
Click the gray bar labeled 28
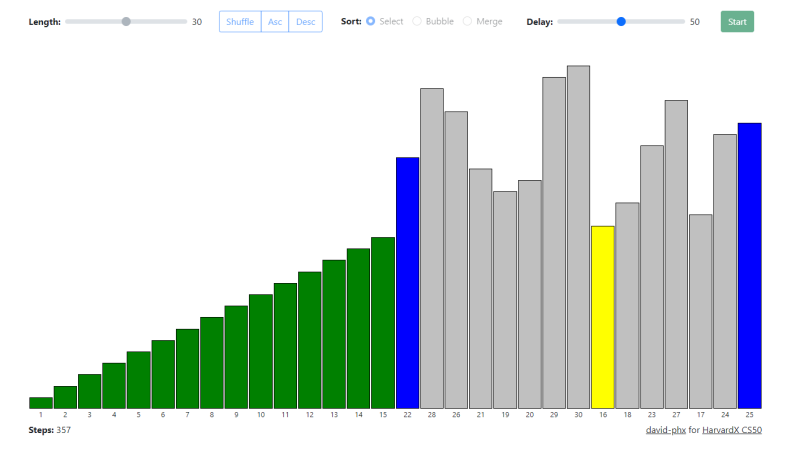(x=432, y=248)
